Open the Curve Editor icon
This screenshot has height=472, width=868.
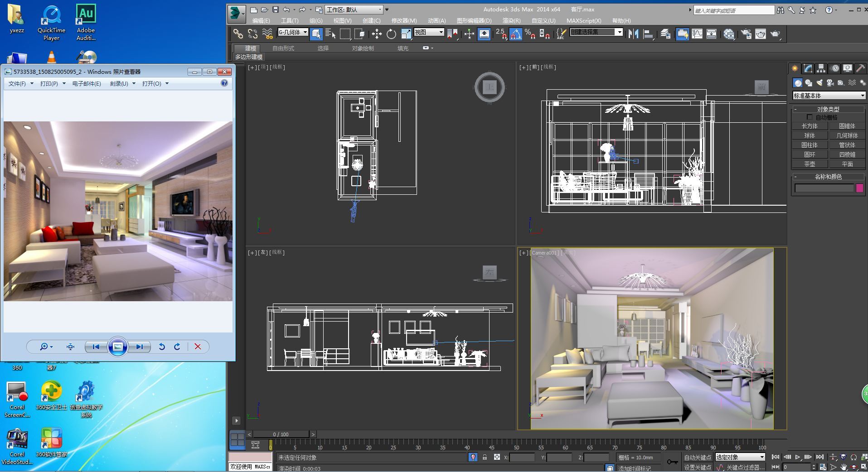(x=697, y=34)
